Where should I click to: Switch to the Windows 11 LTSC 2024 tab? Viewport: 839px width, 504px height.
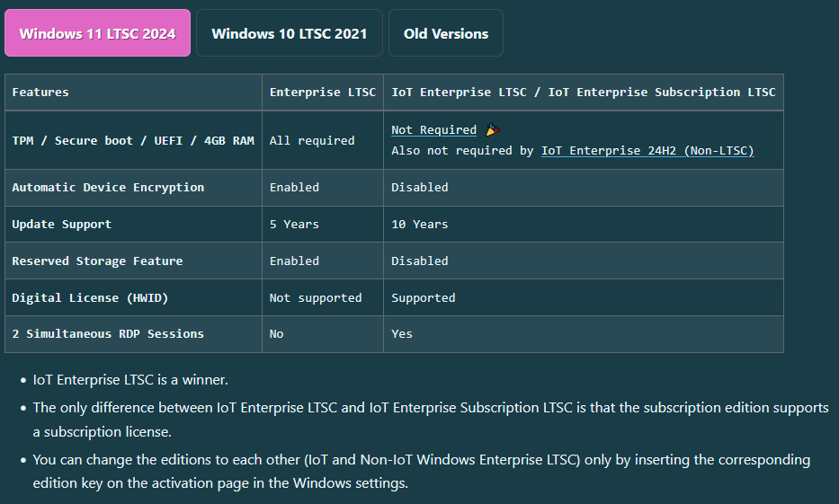tap(97, 33)
